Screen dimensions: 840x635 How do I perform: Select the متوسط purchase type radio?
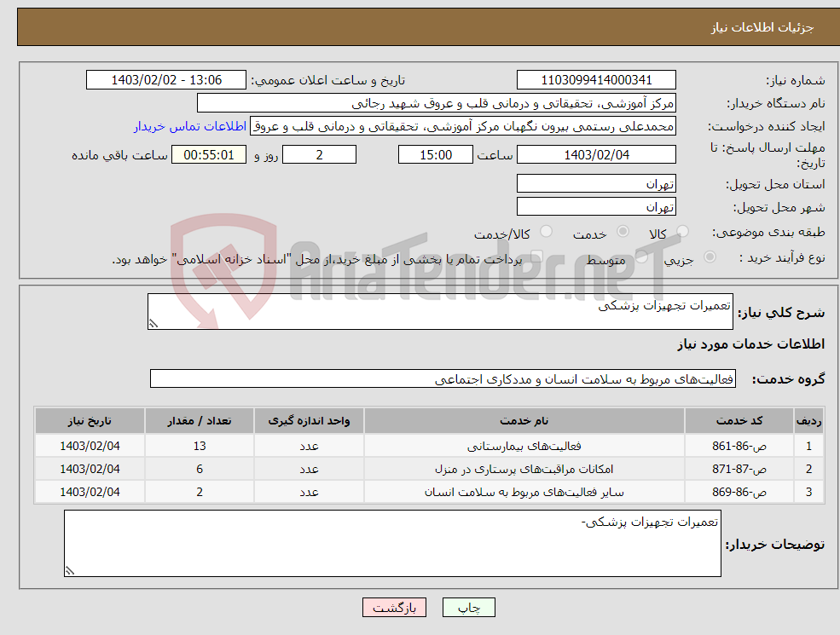641,257
